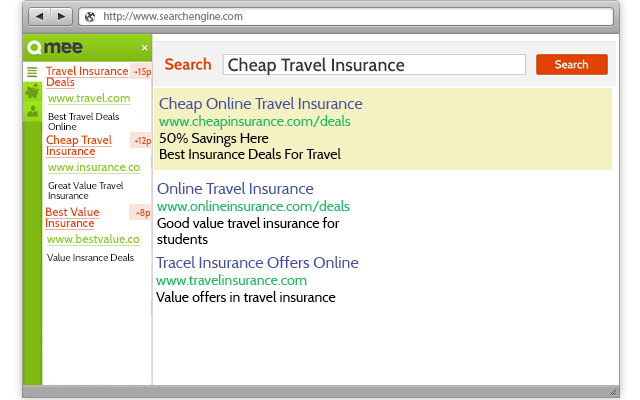The image size is (640, 400).
Task: Click the search query input field
Action: (x=374, y=65)
